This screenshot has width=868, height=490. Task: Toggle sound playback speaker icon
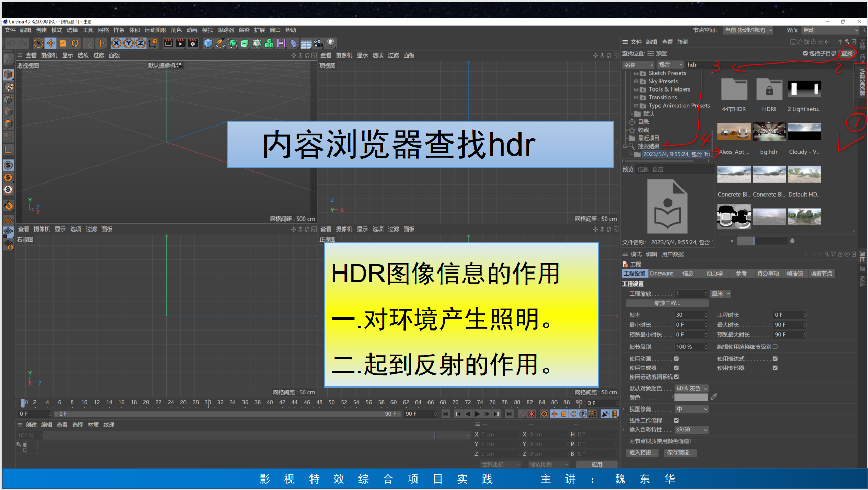[x=605, y=414]
